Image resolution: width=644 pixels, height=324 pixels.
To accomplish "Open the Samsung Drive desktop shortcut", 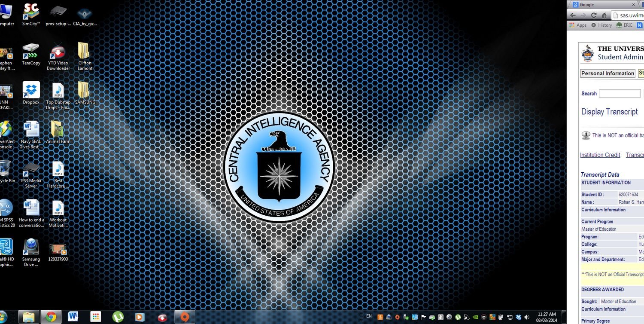I will pos(31,253).
